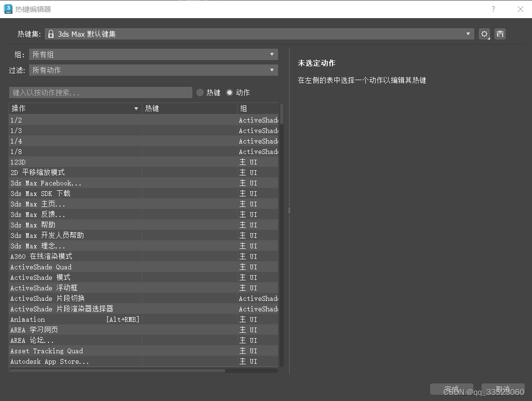Select the 动作 search radio button
532x401 pixels.
click(230, 93)
